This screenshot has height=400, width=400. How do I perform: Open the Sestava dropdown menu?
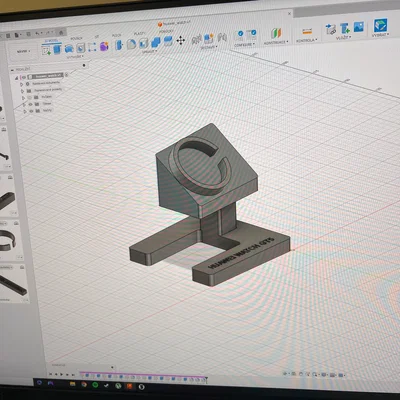[209, 47]
